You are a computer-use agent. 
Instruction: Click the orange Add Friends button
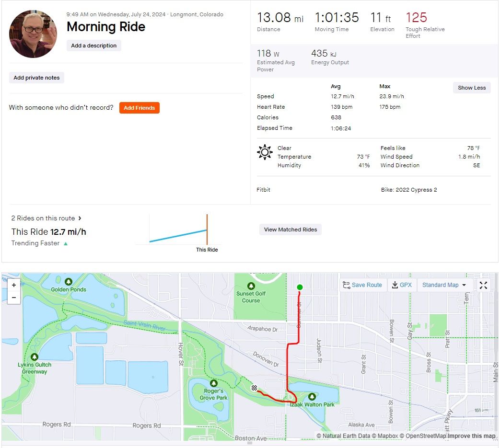pos(139,108)
